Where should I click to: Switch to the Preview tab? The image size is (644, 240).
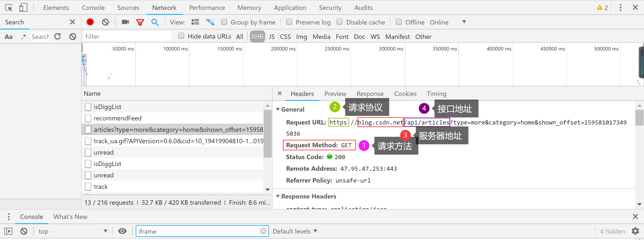335,94
